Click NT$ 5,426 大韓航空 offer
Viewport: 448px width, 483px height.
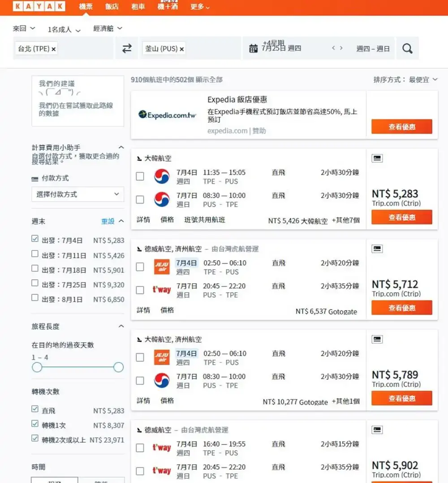click(298, 221)
